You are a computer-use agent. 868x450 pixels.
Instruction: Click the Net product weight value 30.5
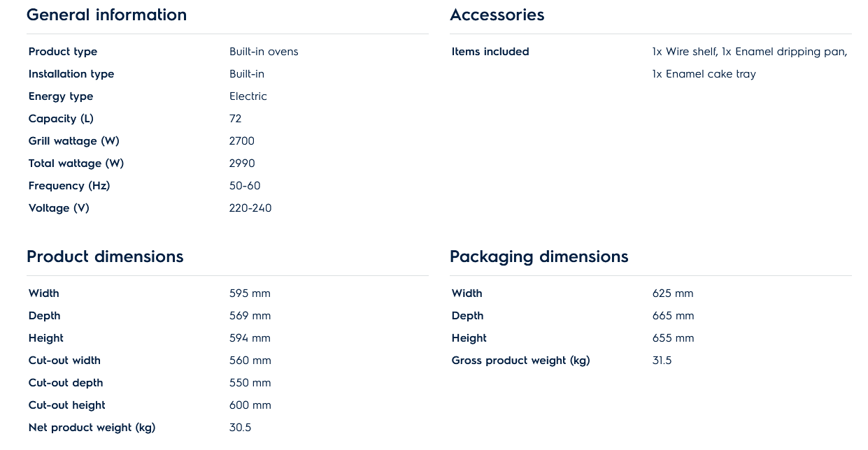pyautogui.click(x=240, y=428)
